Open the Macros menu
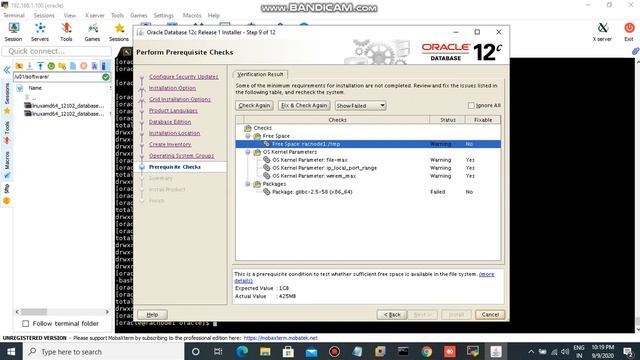This screenshot has width=640, height=360. [192, 15]
